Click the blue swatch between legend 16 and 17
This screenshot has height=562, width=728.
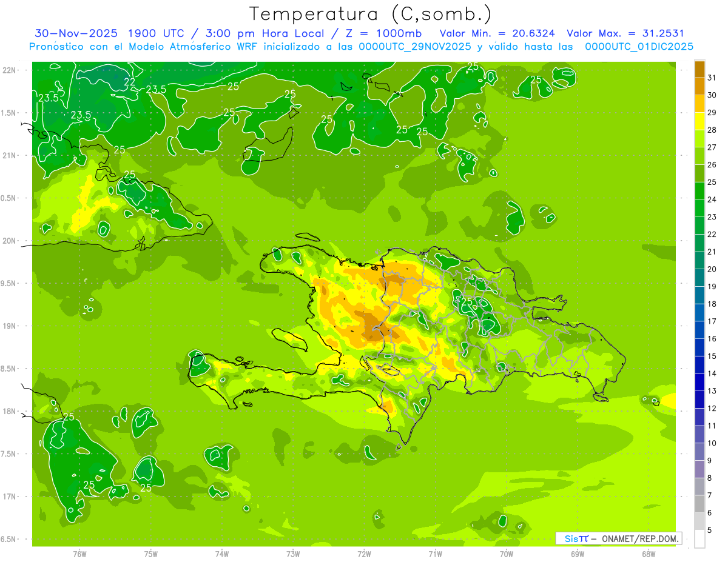pos(699,330)
